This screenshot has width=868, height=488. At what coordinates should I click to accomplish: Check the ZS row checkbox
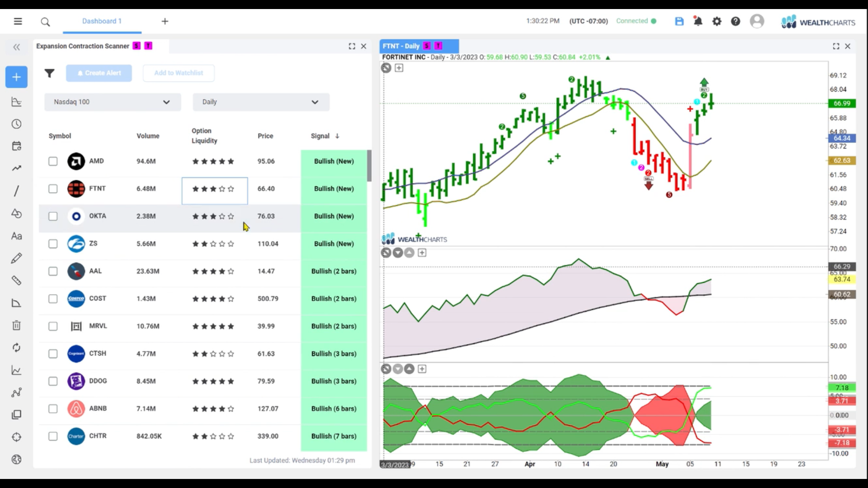tap(53, 244)
